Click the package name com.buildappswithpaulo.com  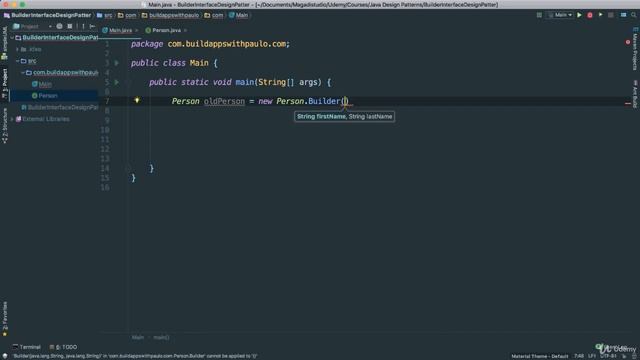pos(227,44)
